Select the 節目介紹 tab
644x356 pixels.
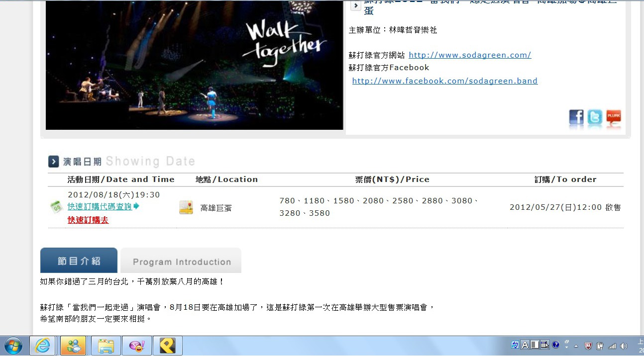click(79, 261)
